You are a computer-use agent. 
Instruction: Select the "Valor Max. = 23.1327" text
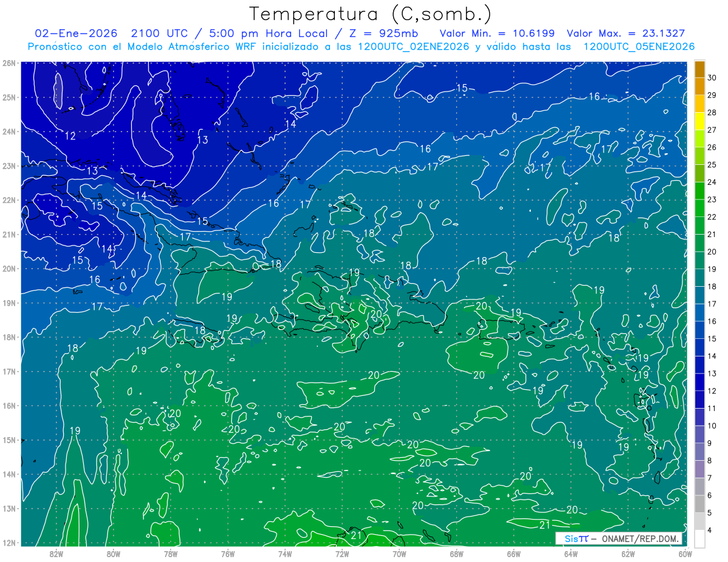click(625, 33)
